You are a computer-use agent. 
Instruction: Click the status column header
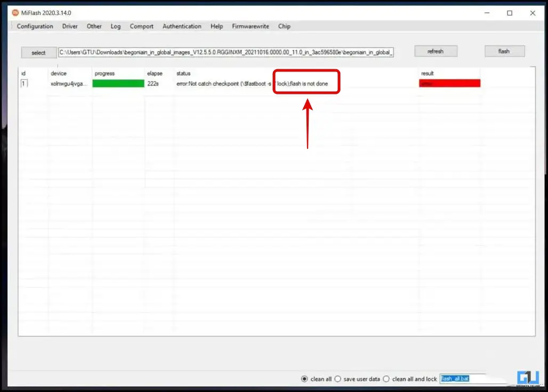tap(183, 74)
